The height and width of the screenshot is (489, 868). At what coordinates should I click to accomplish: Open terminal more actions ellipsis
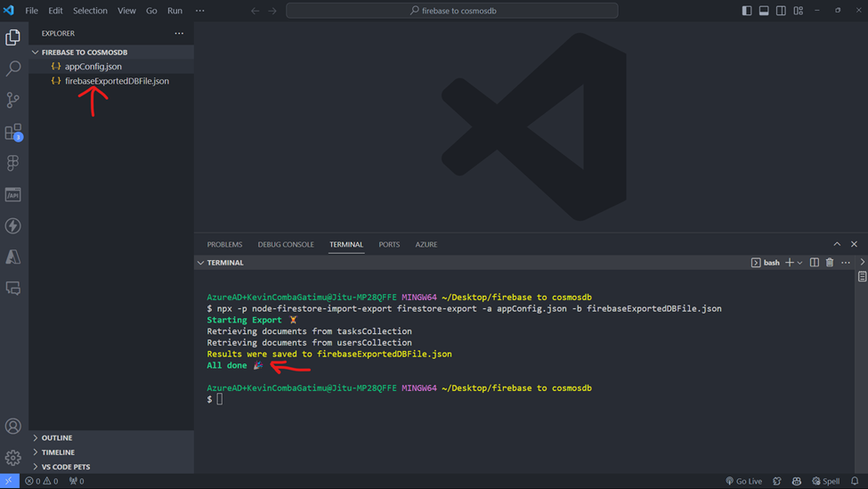[x=846, y=263]
